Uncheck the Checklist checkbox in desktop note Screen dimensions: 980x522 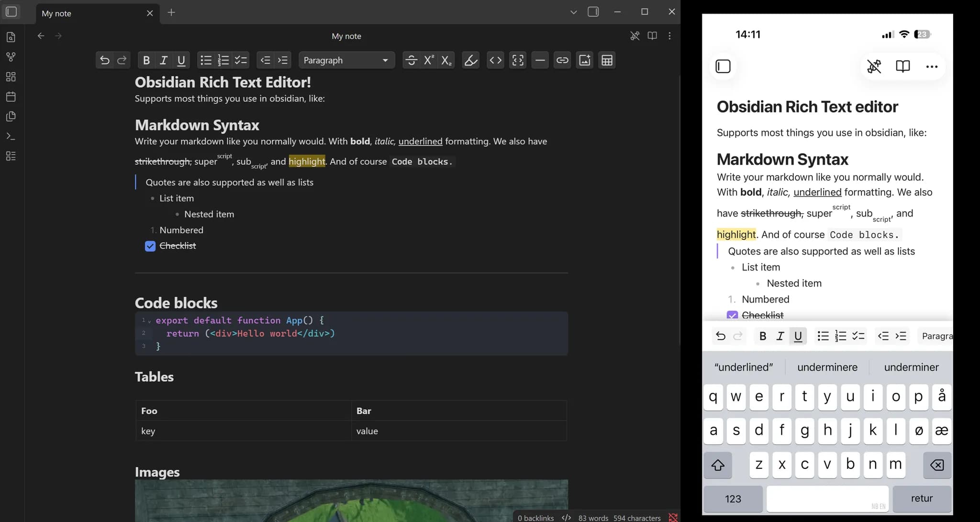coord(150,246)
